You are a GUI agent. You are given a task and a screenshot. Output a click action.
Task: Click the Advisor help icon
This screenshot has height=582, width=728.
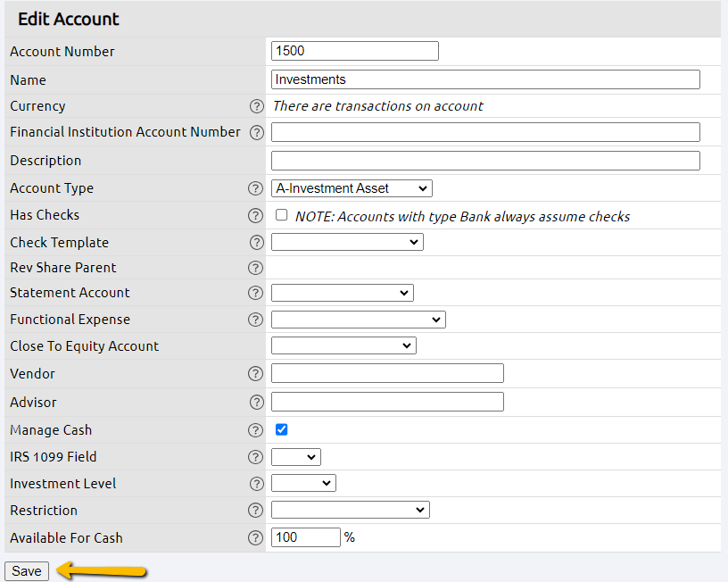pyautogui.click(x=256, y=402)
